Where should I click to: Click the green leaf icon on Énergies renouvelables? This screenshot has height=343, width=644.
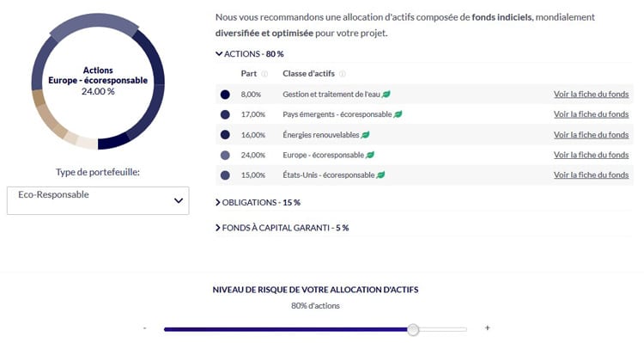365,135
